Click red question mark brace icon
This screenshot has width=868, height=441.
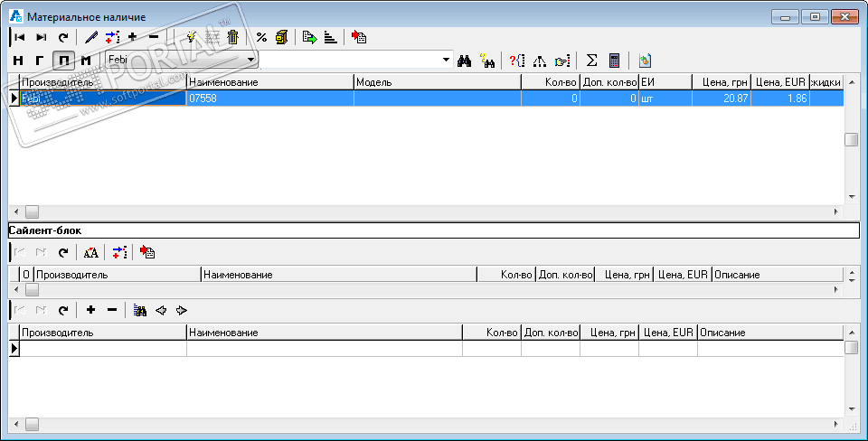[x=517, y=61]
